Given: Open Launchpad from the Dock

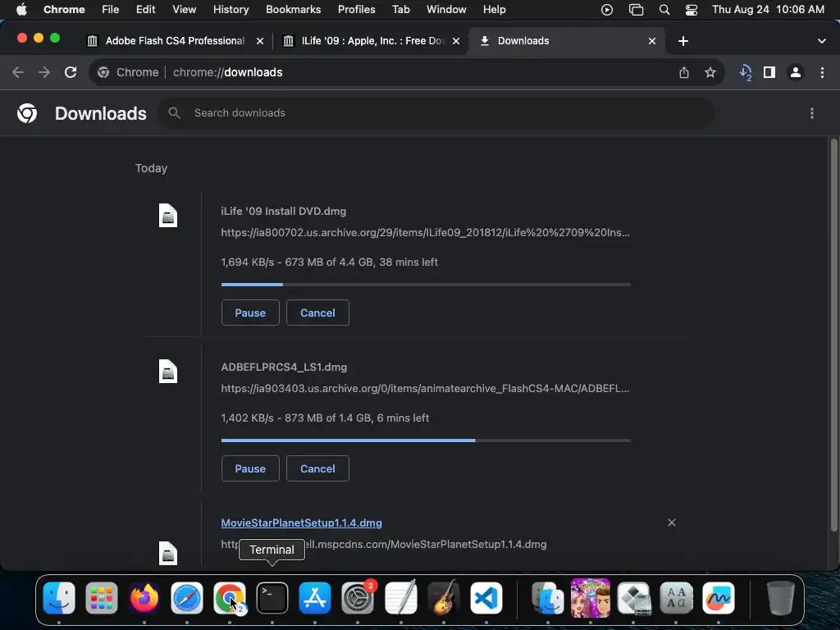Looking at the screenshot, I should pos(101,597).
